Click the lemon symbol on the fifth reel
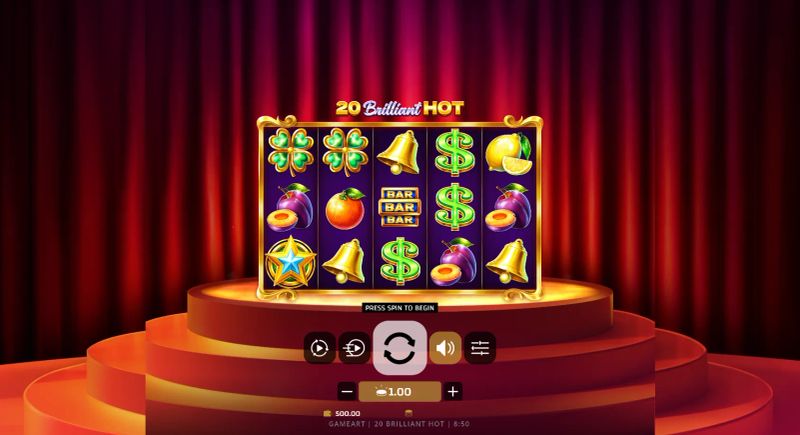Screen dimensions: 800x435 [x=508, y=152]
